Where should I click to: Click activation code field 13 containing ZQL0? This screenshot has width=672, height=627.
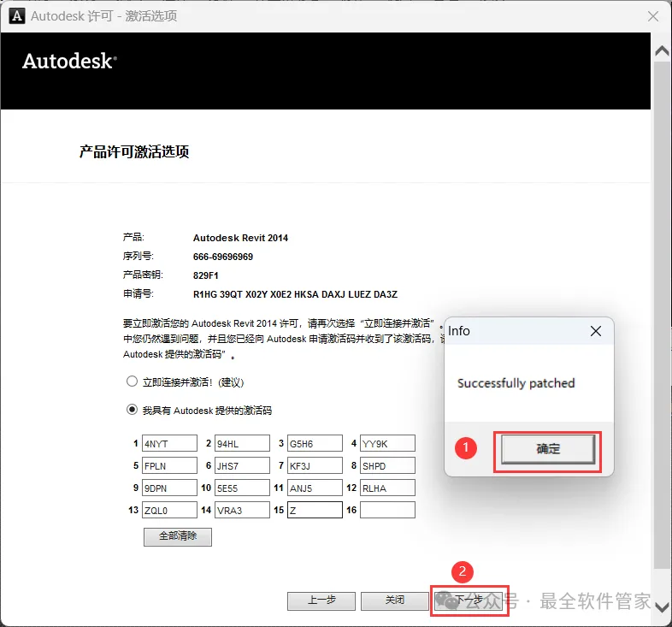tap(169, 511)
